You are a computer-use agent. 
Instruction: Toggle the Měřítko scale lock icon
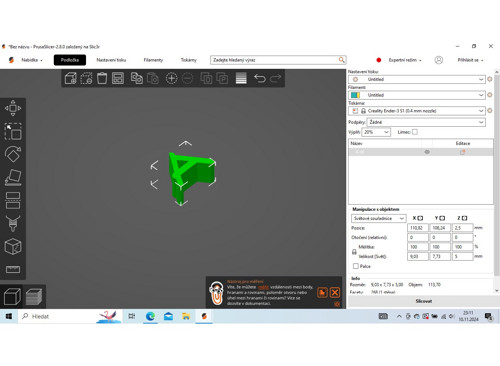[x=354, y=252]
